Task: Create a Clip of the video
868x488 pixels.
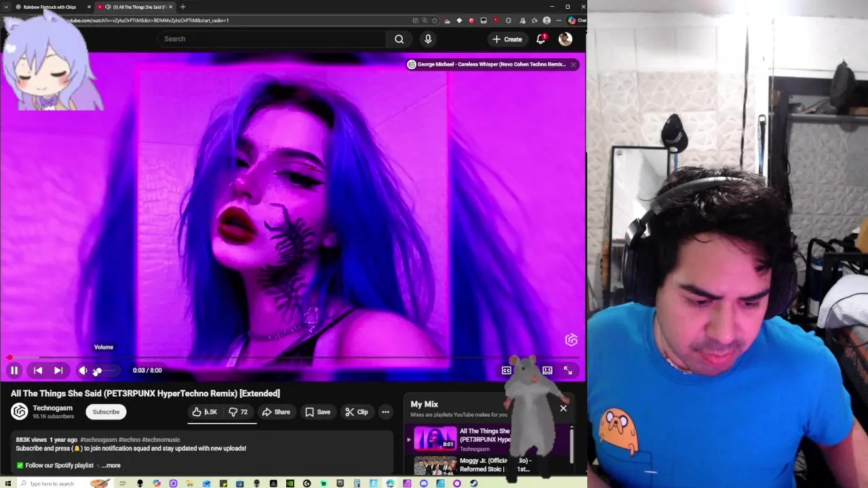Action: click(x=356, y=412)
